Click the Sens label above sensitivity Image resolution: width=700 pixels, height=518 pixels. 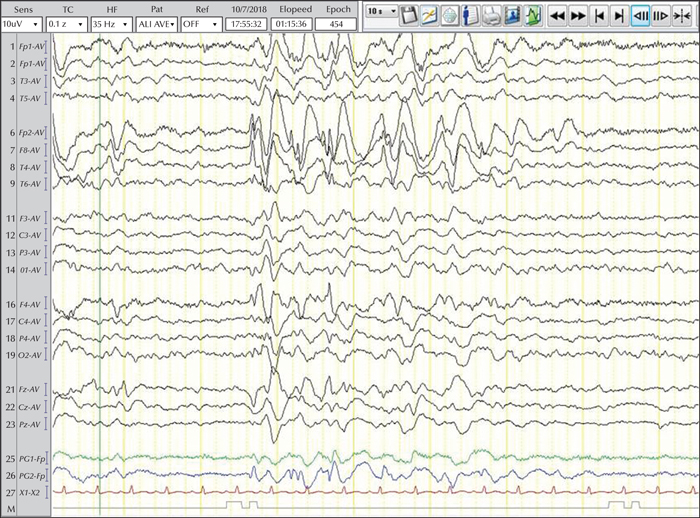click(x=23, y=9)
